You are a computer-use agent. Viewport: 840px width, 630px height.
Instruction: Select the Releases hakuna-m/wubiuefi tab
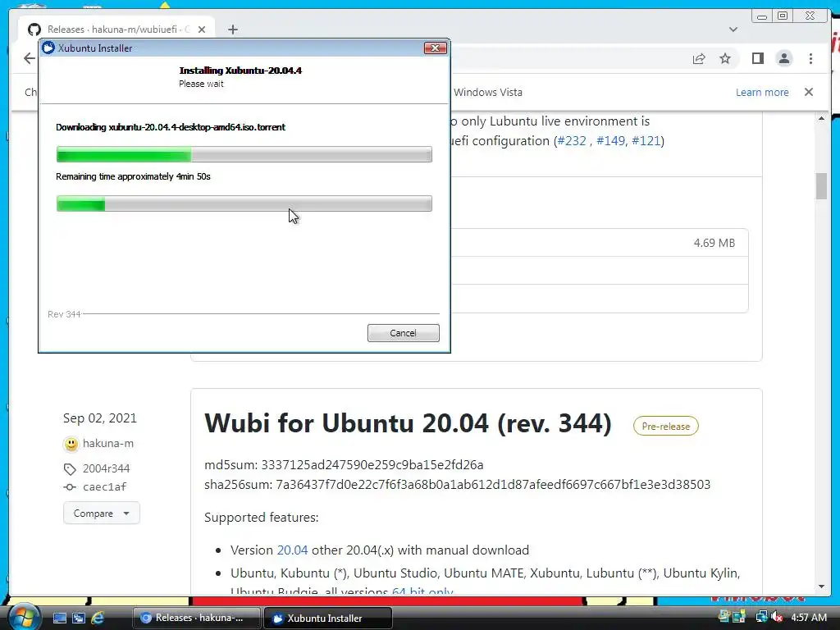(116, 30)
